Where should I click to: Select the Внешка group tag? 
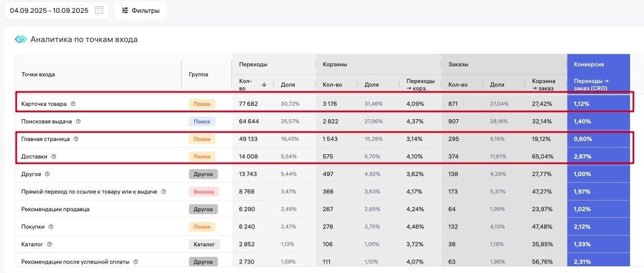[x=204, y=192]
